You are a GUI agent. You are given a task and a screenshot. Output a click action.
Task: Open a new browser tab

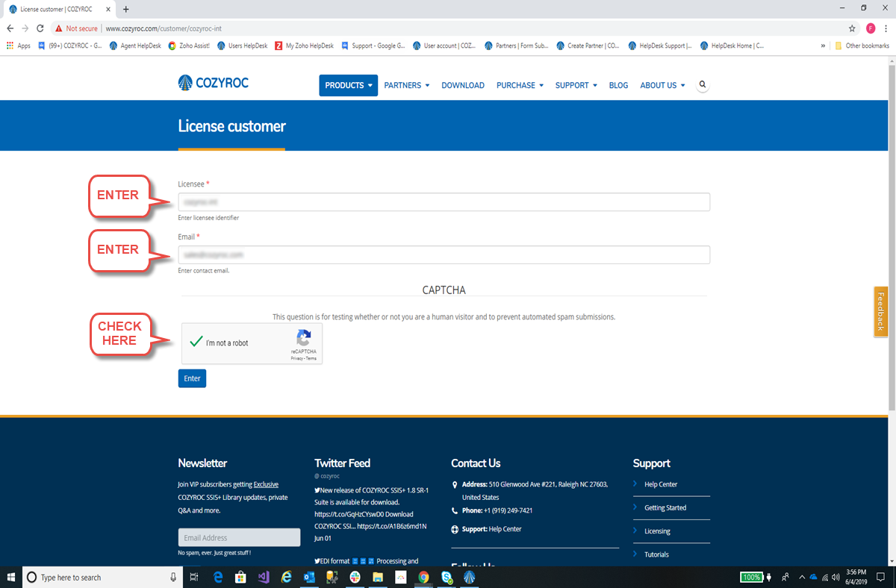[125, 9]
